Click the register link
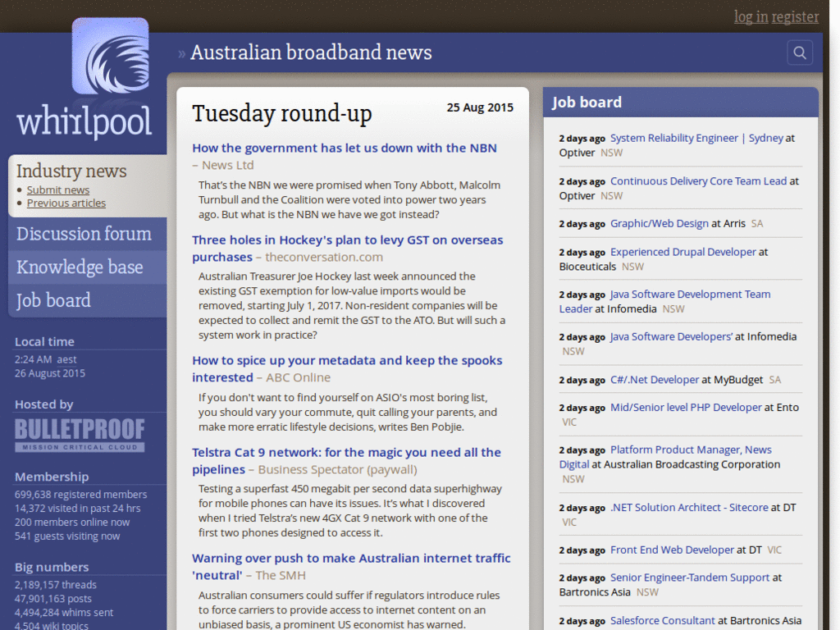 coord(795,17)
